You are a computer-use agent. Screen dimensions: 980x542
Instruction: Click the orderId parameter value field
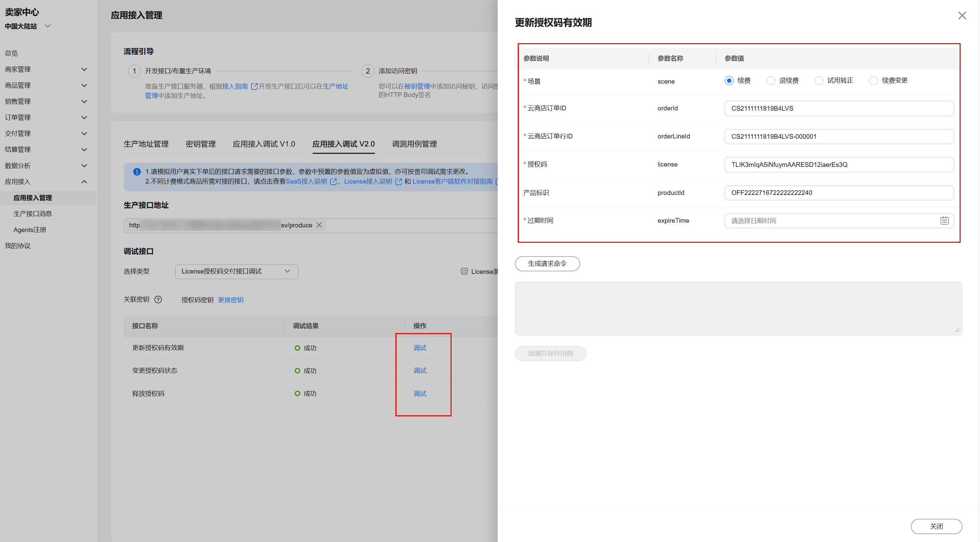coord(839,108)
